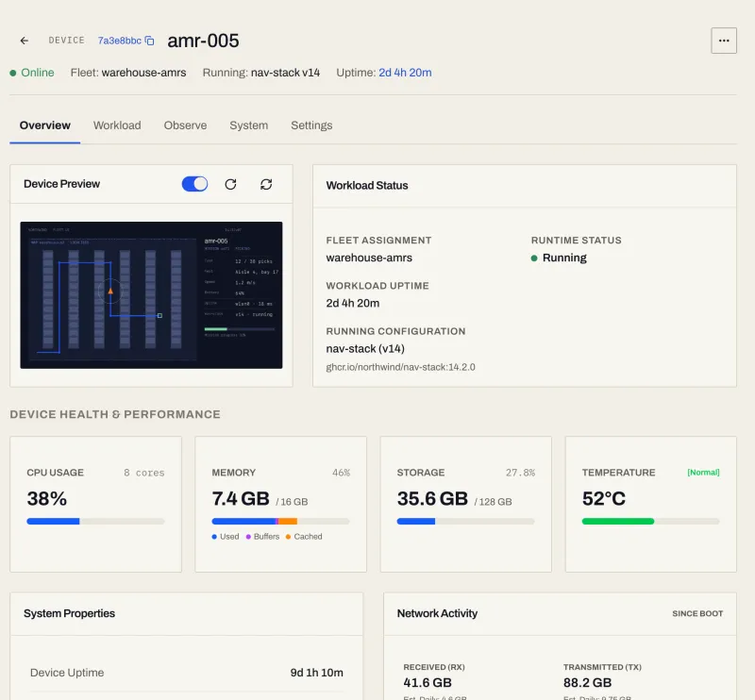Click the System Properties panel heading
The width and height of the screenshot is (755, 700).
(x=69, y=613)
